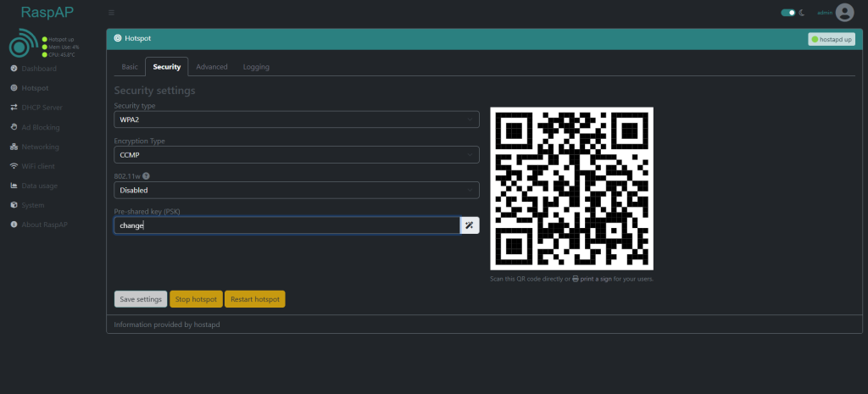Click the Pre-shared key input field
The image size is (868, 394).
[x=287, y=225]
